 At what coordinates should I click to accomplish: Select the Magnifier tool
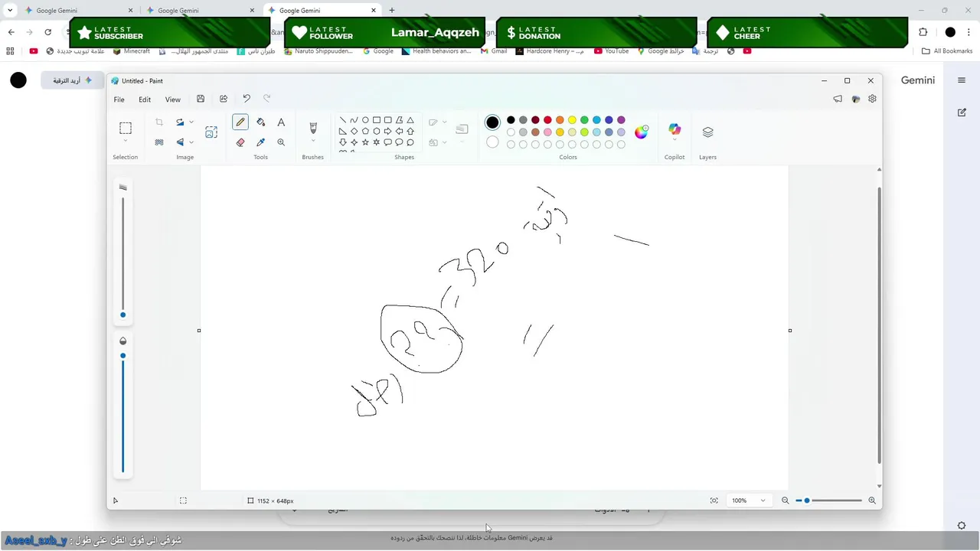(281, 142)
